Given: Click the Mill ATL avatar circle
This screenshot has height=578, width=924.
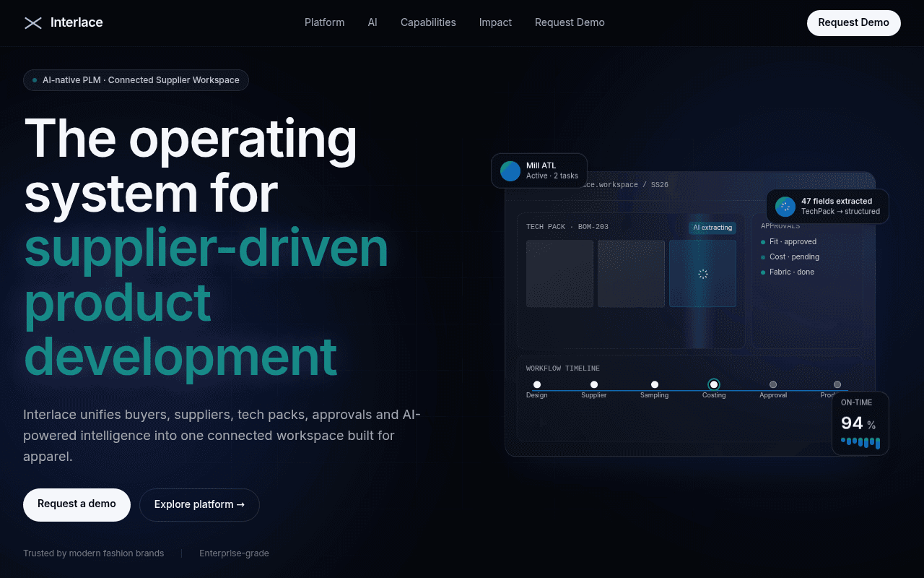Looking at the screenshot, I should point(510,171).
